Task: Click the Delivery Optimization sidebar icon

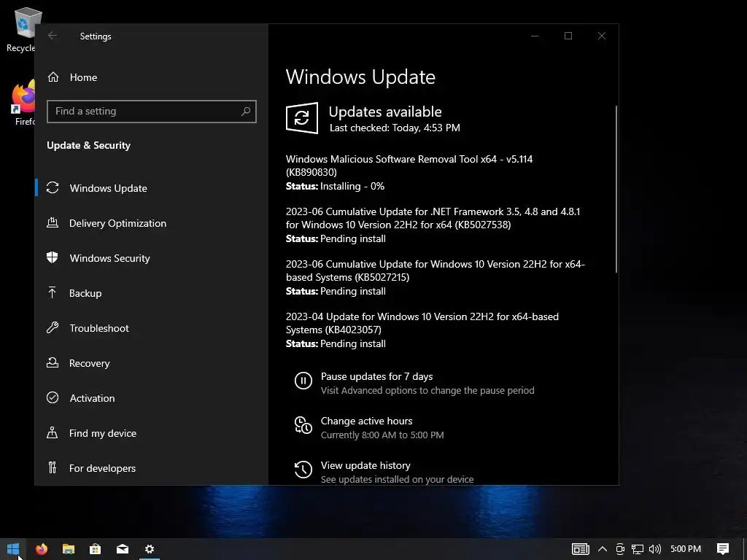Action: (53, 222)
